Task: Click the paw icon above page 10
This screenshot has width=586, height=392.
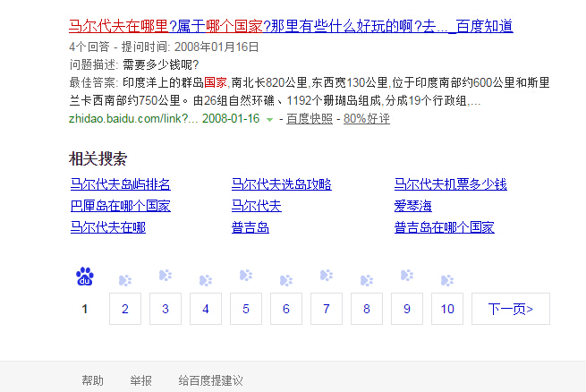Action: 447,279
